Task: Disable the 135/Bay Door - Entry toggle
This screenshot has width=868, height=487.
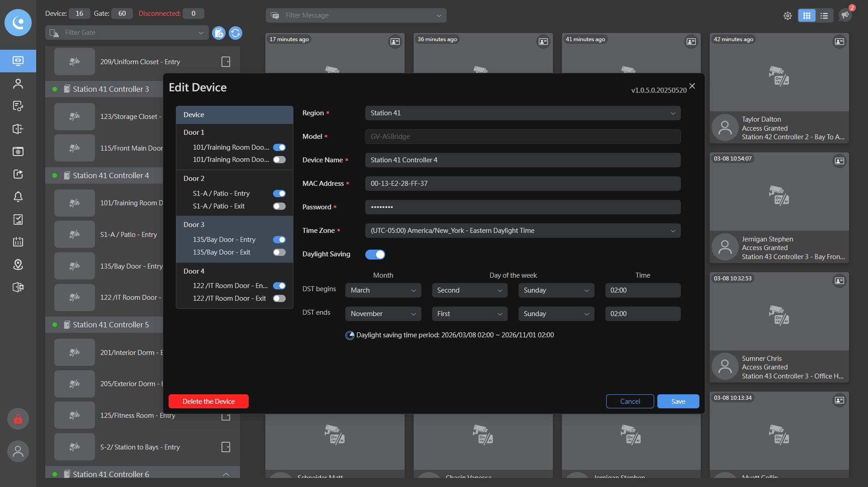Action: click(x=279, y=240)
